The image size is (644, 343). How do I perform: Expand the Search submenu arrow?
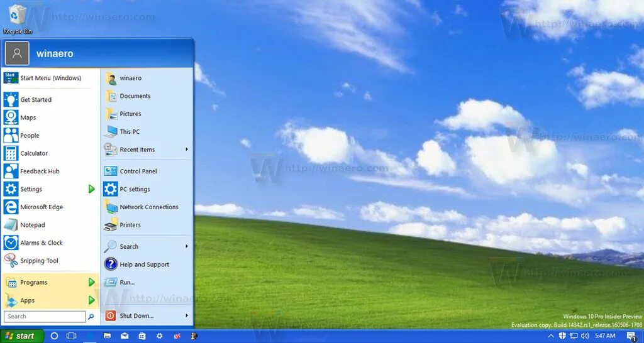coord(187,246)
